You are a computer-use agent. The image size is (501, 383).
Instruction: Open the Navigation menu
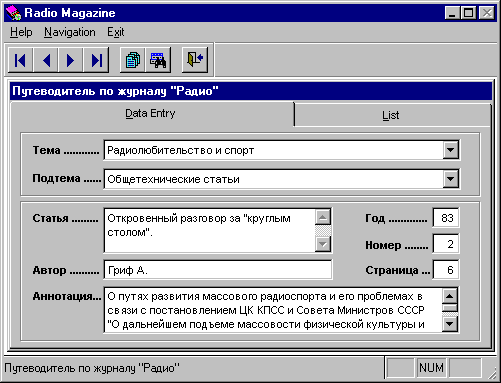[70, 32]
